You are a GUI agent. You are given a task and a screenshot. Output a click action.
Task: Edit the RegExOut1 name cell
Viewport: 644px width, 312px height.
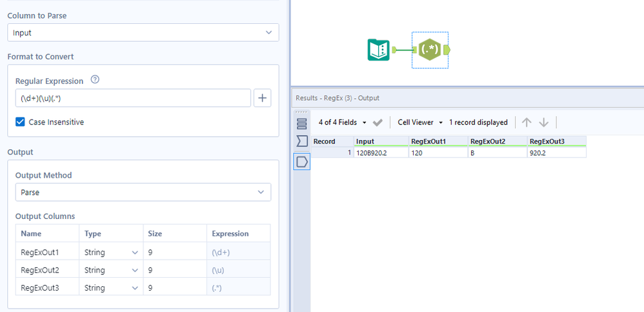(x=48, y=253)
